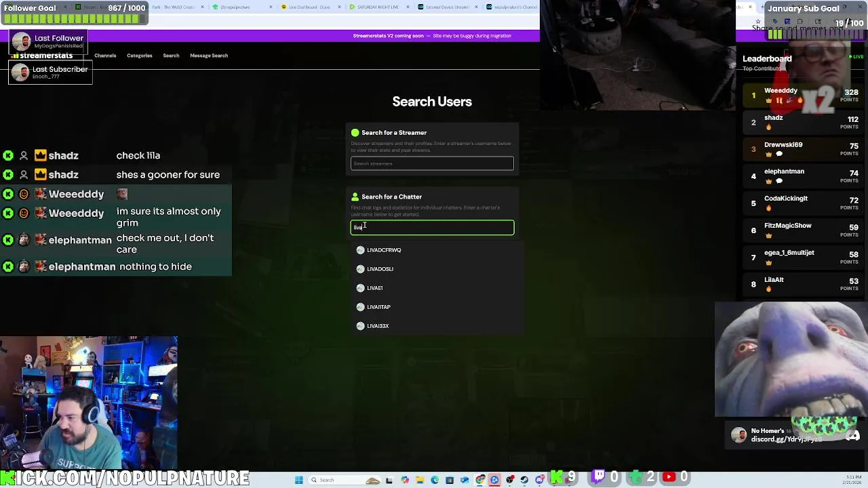Click avatar icon beside LIVAITAP

click(361, 307)
